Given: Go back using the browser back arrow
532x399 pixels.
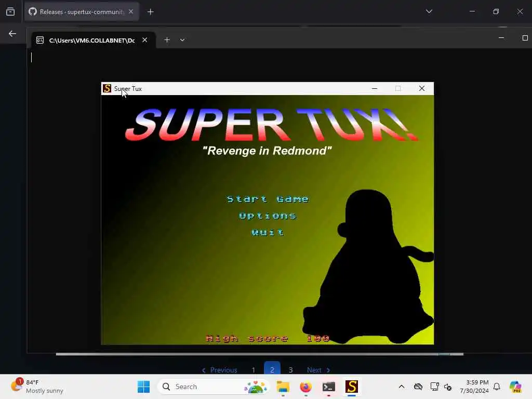Looking at the screenshot, I should click(12, 34).
